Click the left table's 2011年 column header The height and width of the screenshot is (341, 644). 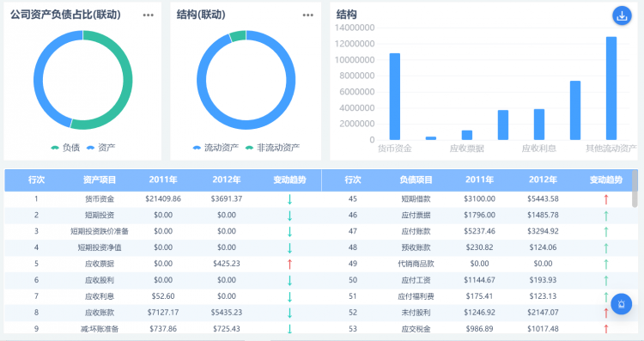(163, 180)
